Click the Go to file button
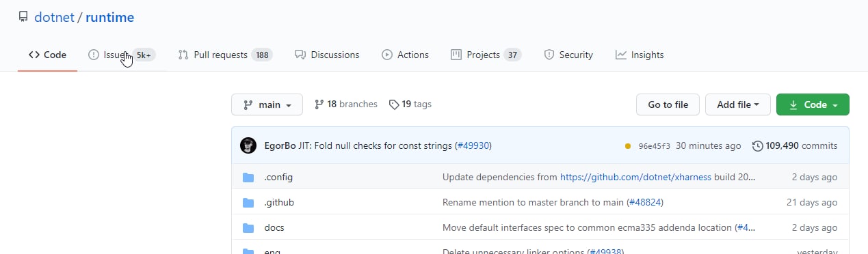 [668, 104]
